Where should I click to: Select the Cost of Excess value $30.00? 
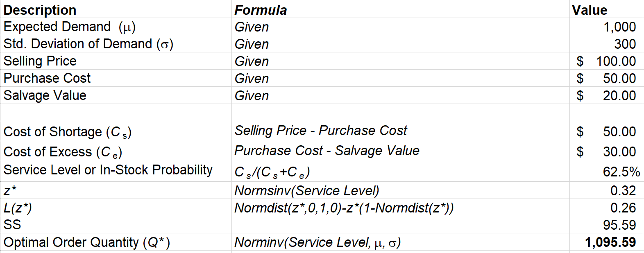pos(606,151)
